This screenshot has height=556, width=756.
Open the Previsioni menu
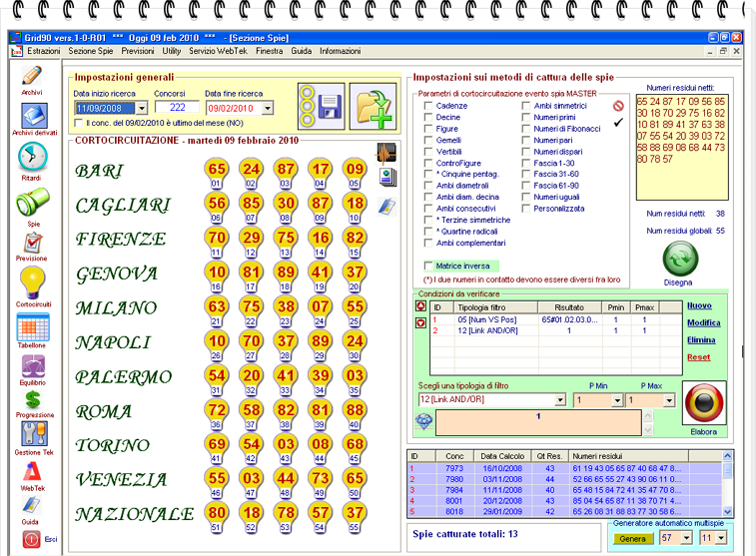pyautogui.click(x=138, y=50)
